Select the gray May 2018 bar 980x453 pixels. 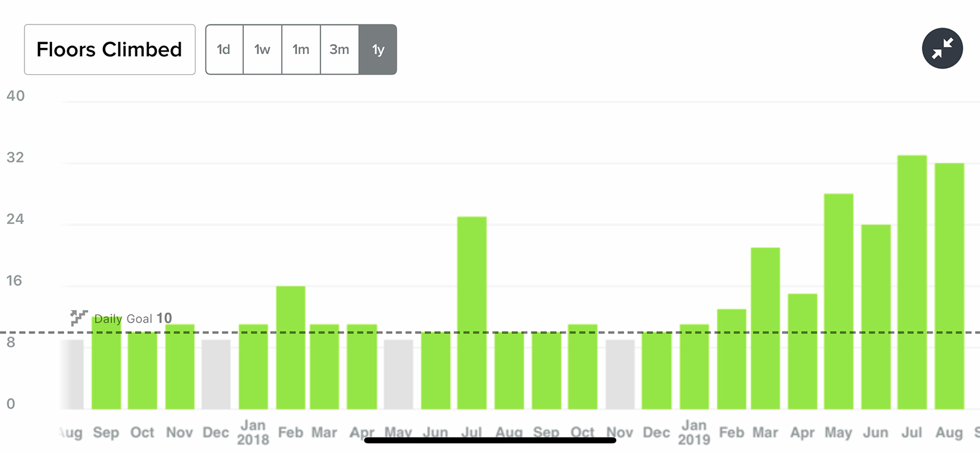coord(399,374)
